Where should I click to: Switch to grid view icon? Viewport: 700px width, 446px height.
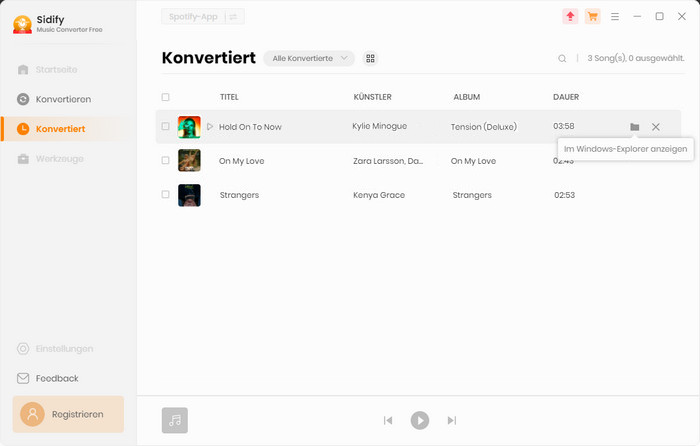click(x=370, y=58)
